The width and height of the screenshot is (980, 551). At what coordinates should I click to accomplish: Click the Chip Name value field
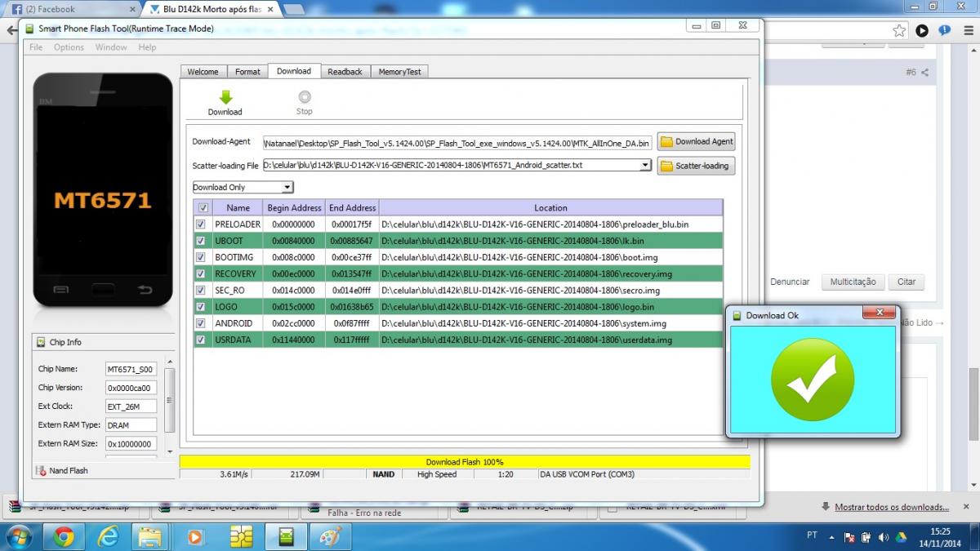tap(131, 369)
